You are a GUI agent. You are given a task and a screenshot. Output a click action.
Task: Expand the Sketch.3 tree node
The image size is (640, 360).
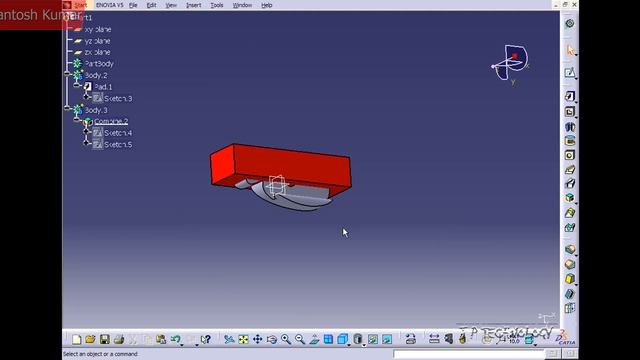(87, 97)
